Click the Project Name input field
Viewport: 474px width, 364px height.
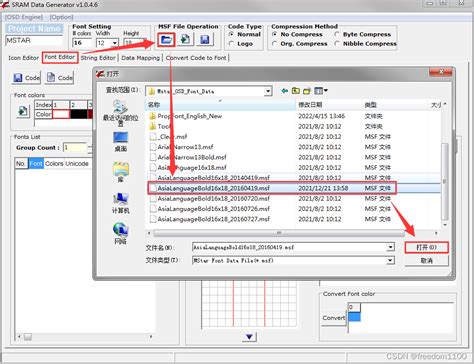pyautogui.click(x=34, y=40)
